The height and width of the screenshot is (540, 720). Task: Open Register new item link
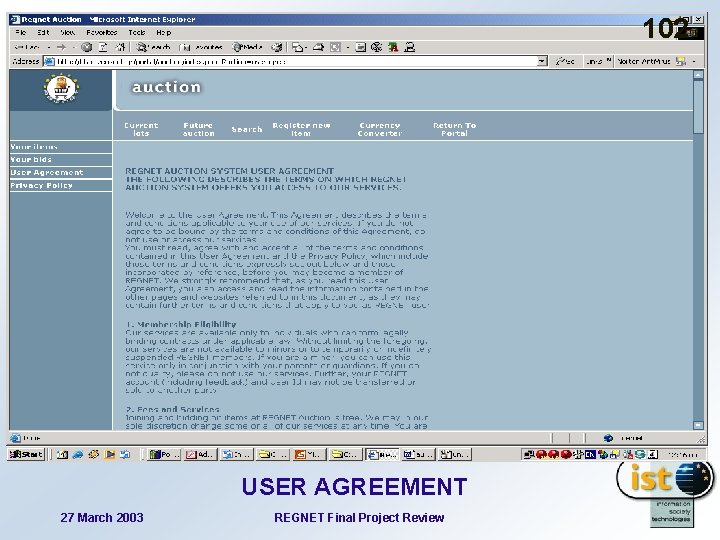click(301, 129)
